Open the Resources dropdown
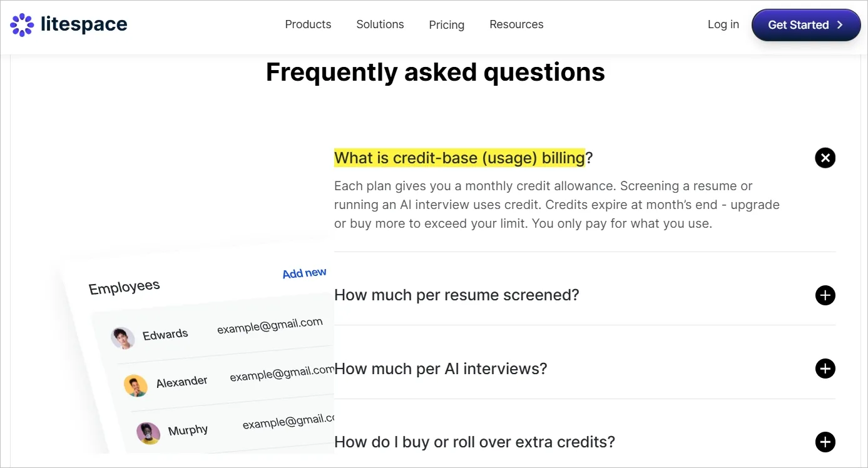 tap(516, 24)
